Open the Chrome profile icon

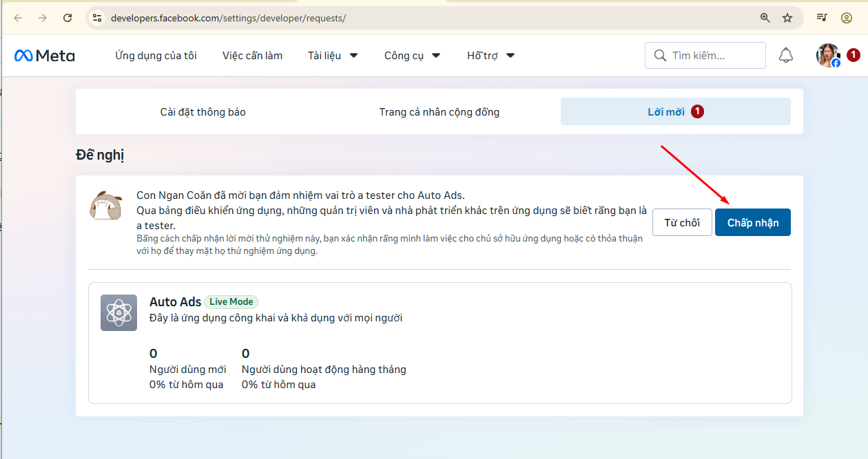(847, 18)
